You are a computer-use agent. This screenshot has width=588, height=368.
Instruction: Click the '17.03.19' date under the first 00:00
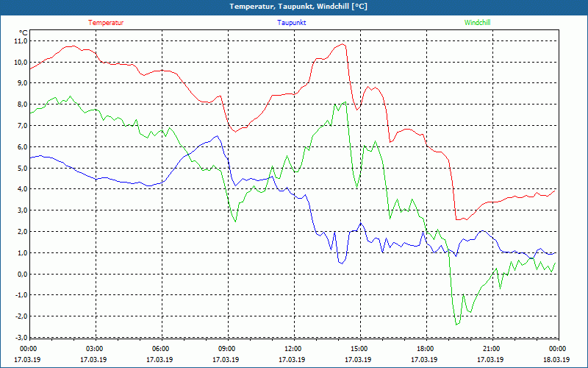pos(27,359)
